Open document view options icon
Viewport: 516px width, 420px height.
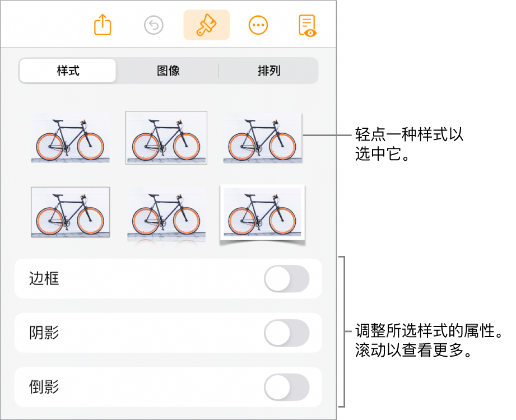tap(308, 25)
